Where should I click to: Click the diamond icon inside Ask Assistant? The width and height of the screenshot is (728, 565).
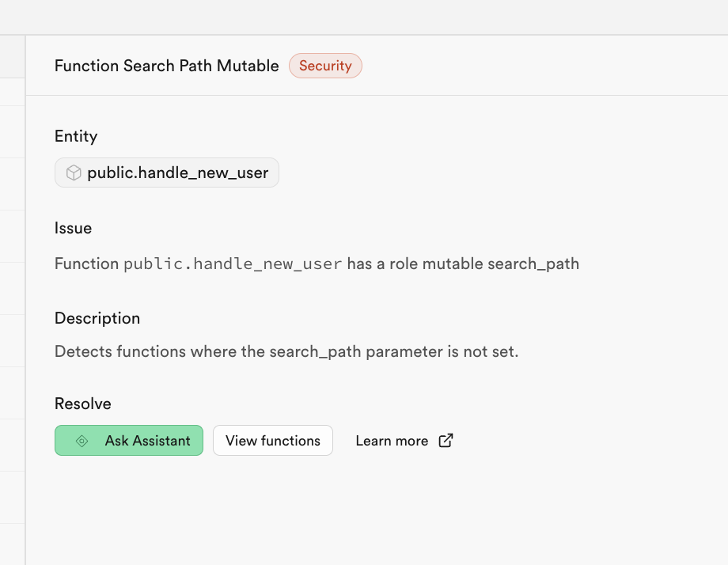point(82,441)
